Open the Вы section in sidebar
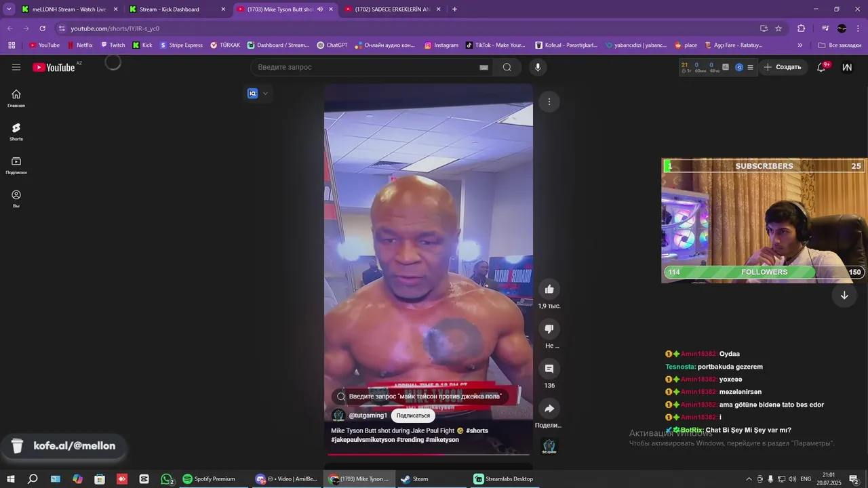Image resolution: width=868 pixels, height=488 pixels. [x=16, y=199]
